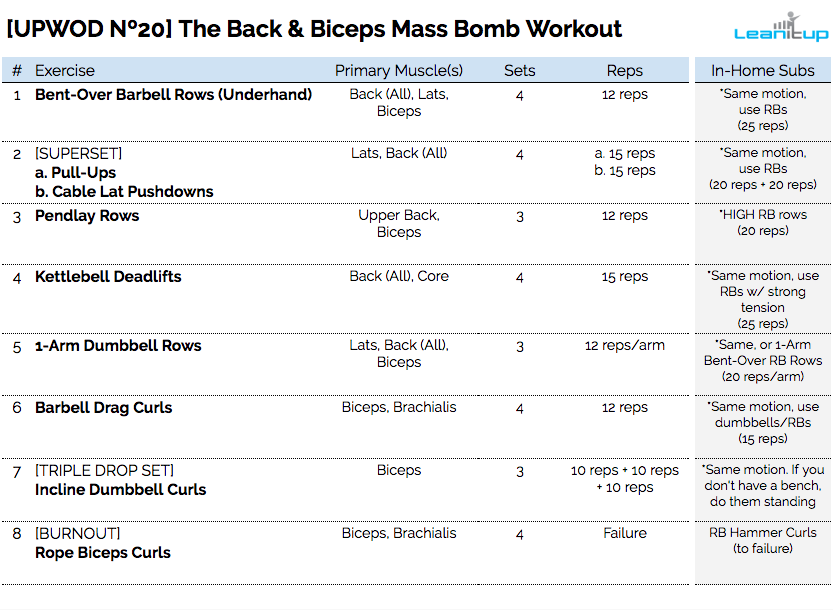Click Rope Biceps Curls exercise
This screenshot has width=833, height=610.
pos(102,553)
